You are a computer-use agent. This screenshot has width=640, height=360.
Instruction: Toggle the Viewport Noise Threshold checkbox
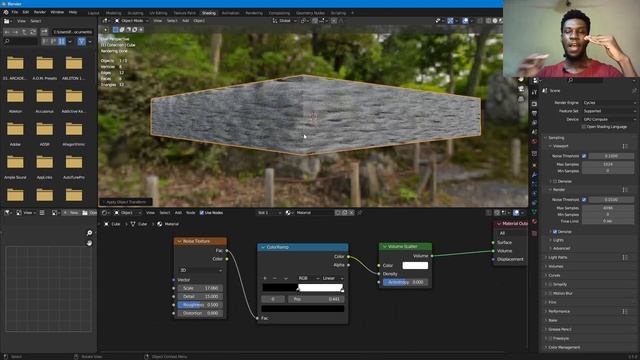[584, 156]
